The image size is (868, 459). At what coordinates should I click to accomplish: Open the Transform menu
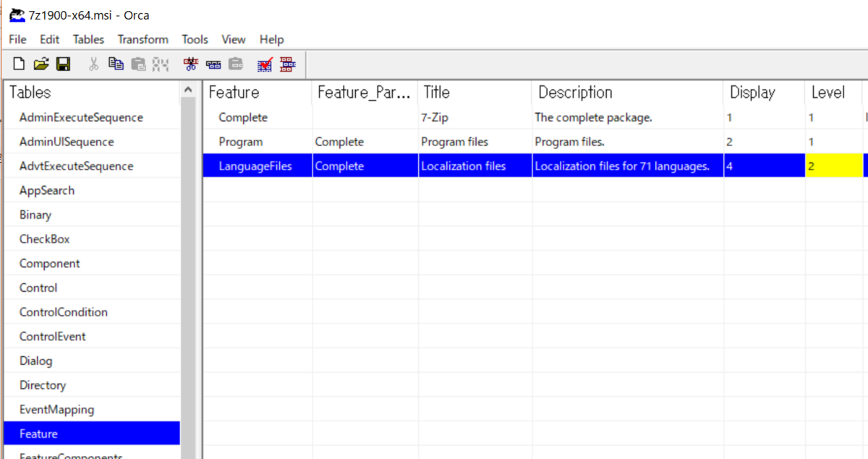pos(143,39)
